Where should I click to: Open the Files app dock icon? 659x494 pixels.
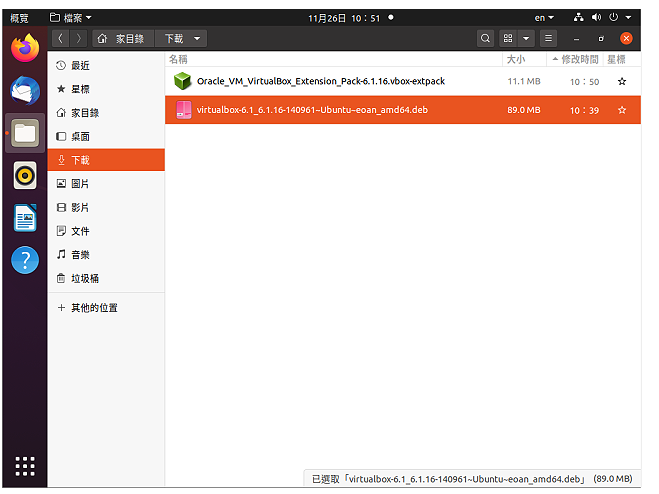pos(25,133)
